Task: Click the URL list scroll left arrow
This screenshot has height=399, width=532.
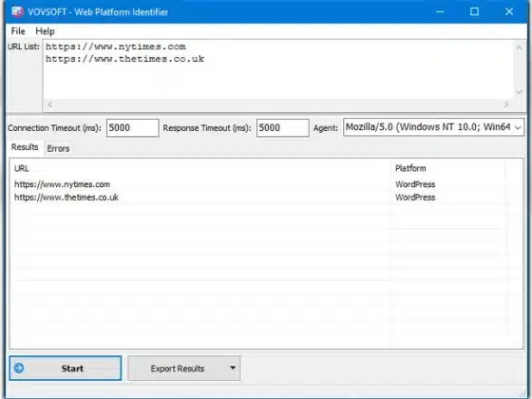Action: click(50, 104)
